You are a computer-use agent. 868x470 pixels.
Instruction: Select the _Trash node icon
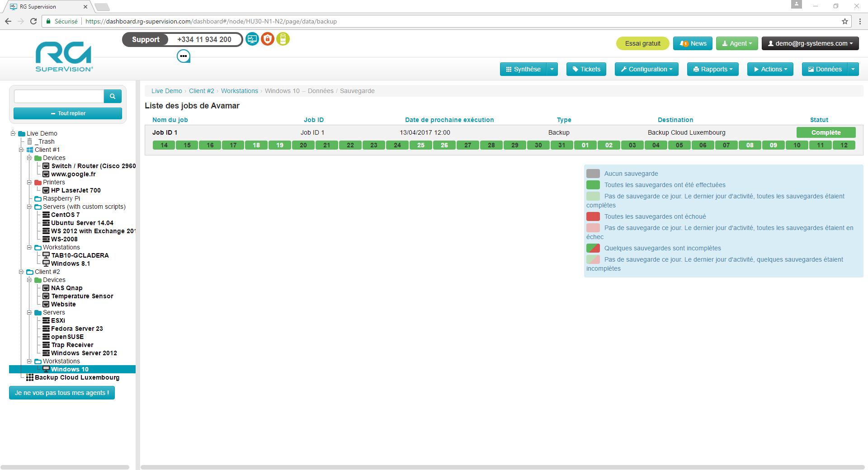coord(30,141)
